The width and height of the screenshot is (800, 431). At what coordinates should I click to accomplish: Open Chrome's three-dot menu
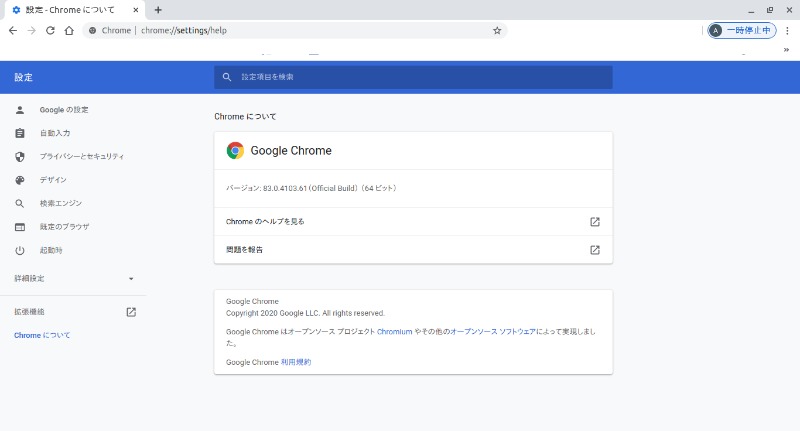pos(787,31)
